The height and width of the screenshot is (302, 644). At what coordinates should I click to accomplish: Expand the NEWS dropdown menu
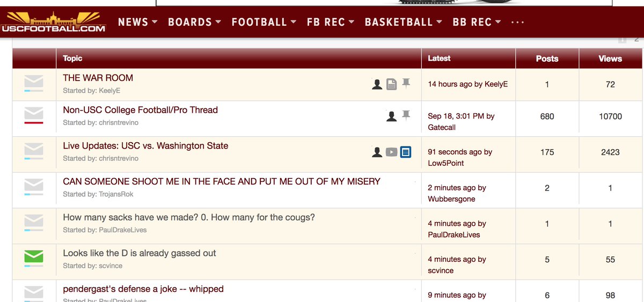click(137, 22)
